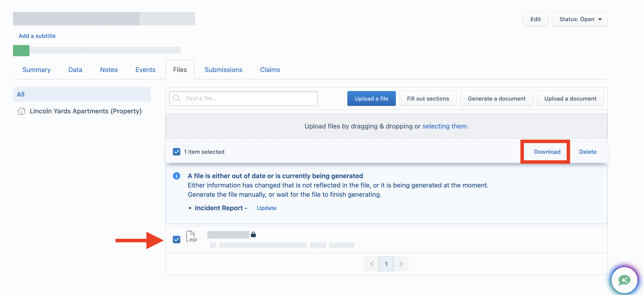
Task: Go to the previous page of files
Action: (371, 264)
